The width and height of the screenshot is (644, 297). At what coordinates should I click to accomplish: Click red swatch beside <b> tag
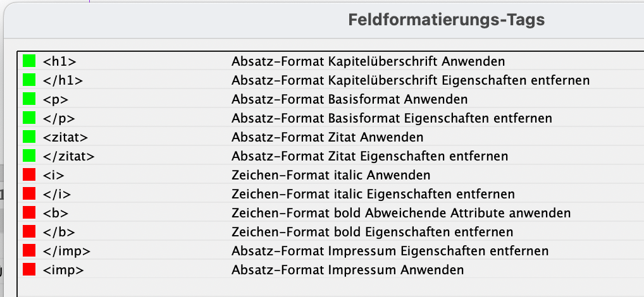[x=29, y=213]
